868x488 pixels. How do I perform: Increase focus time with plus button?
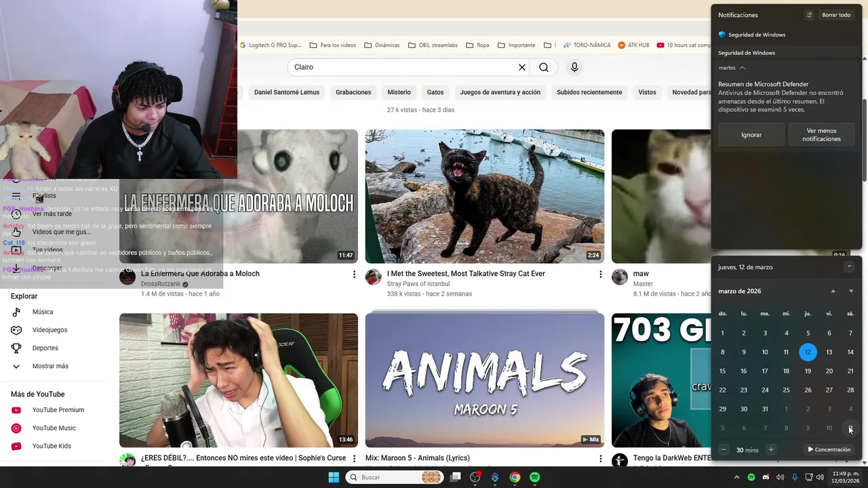(x=770, y=449)
